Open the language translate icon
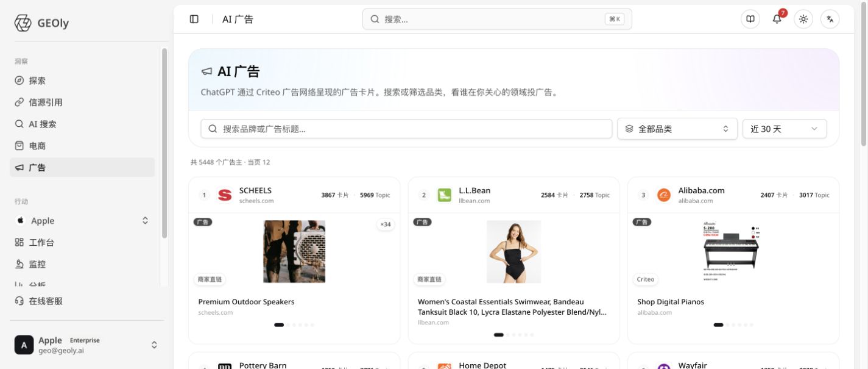The image size is (868, 369). pyautogui.click(x=830, y=19)
